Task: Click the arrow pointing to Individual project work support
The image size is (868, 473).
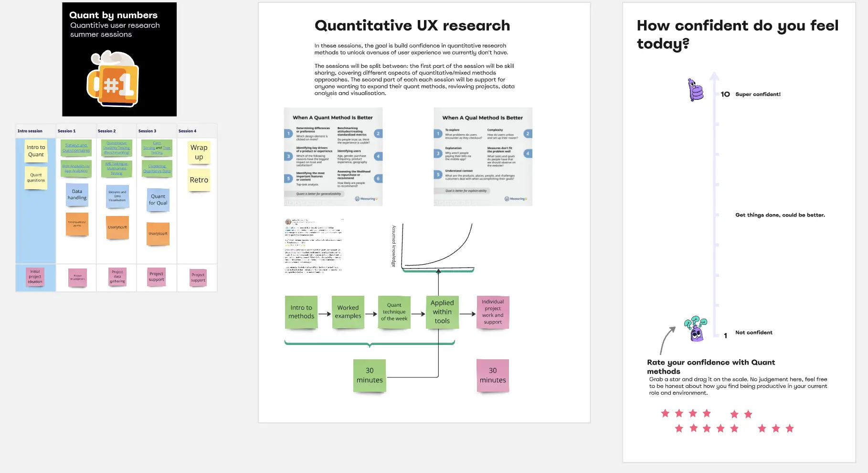Action: [x=467, y=314]
